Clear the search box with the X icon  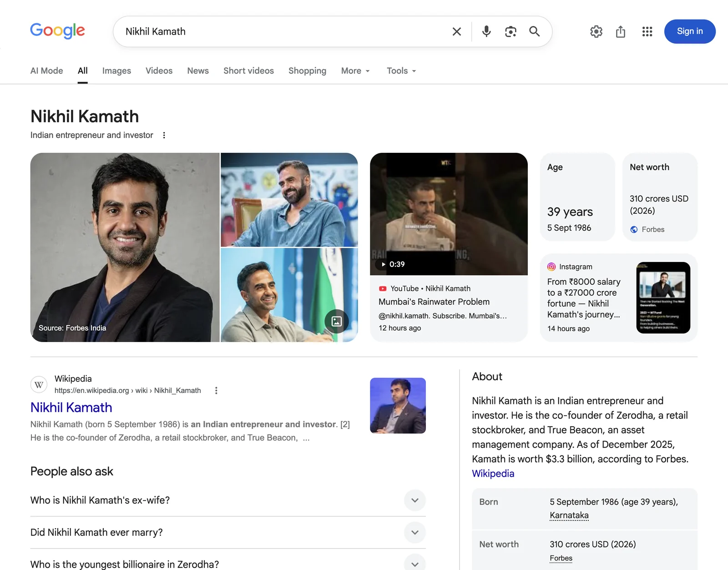457,31
